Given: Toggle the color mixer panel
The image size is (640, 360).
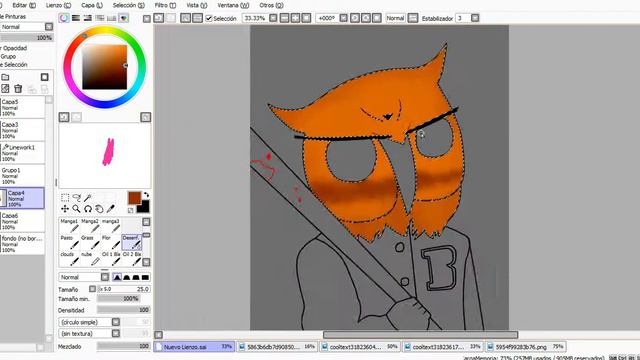Looking at the screenshot, I should tap(100, 18).
